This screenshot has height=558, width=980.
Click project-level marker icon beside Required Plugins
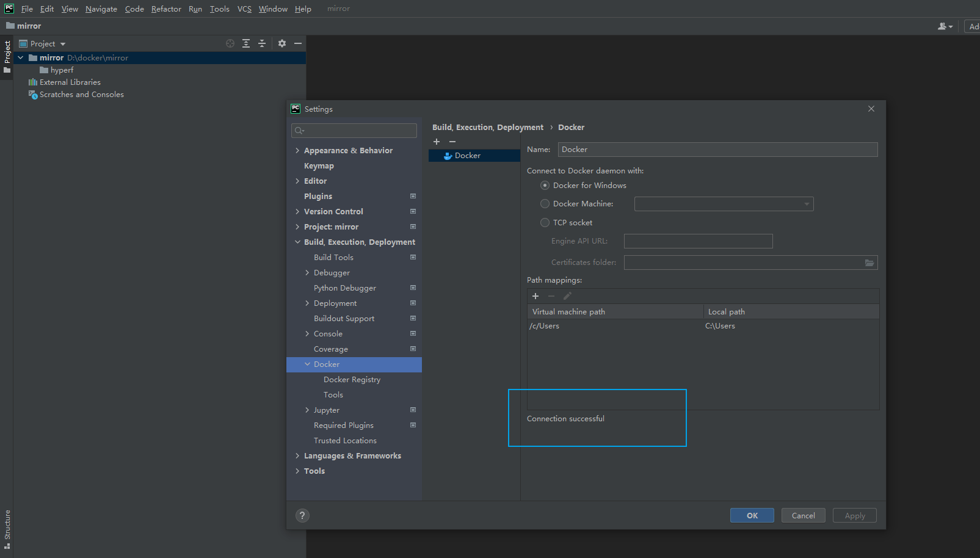click(x=413, y=425)
